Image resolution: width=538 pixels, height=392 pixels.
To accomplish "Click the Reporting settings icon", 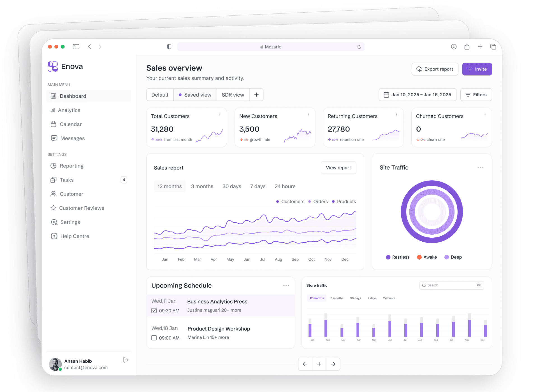I will click(53, 166).
